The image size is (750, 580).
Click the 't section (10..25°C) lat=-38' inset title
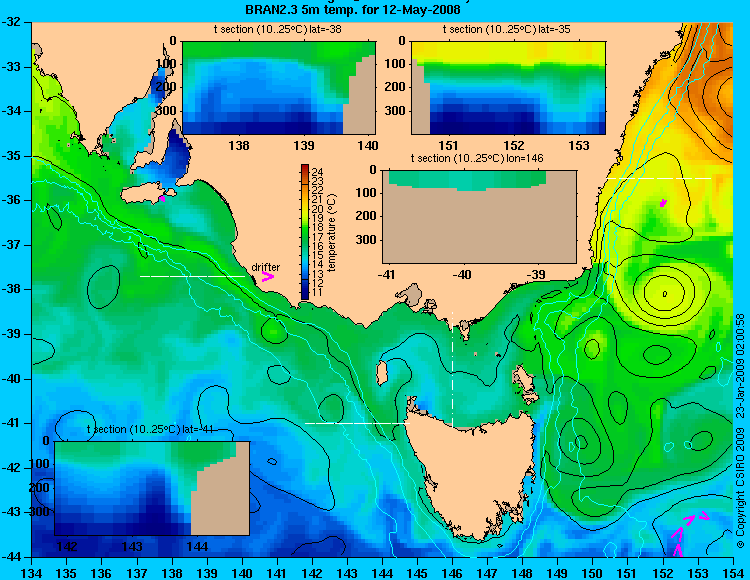[277, 29]
